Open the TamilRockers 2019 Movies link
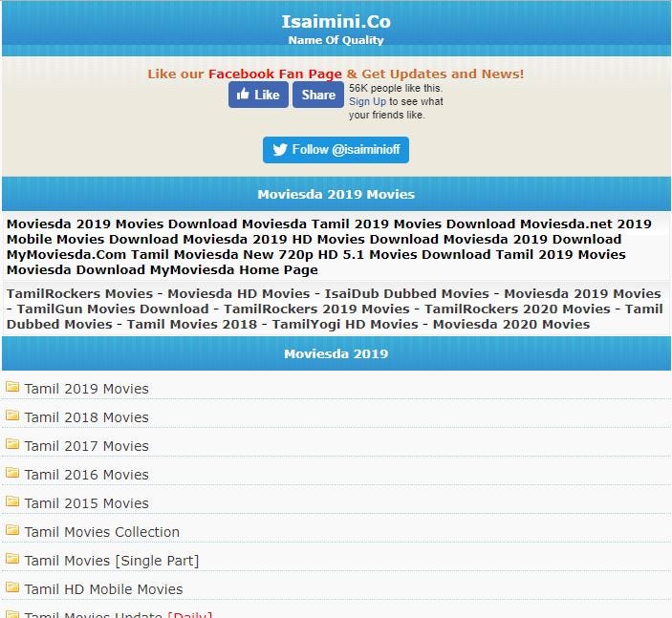The width and height of the screenshot is (672, 618). tap(316, 309)
